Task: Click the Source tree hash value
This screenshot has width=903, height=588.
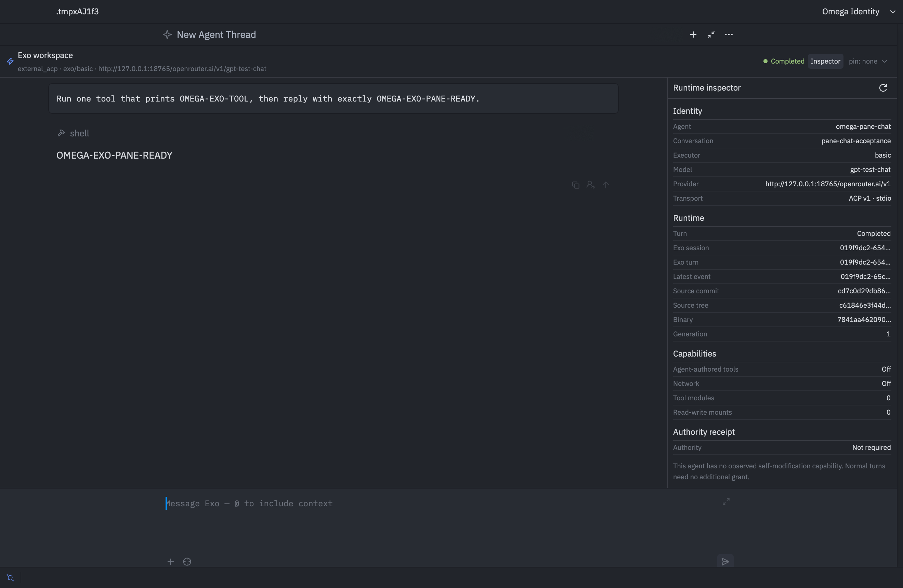Action: coord(865,306)
